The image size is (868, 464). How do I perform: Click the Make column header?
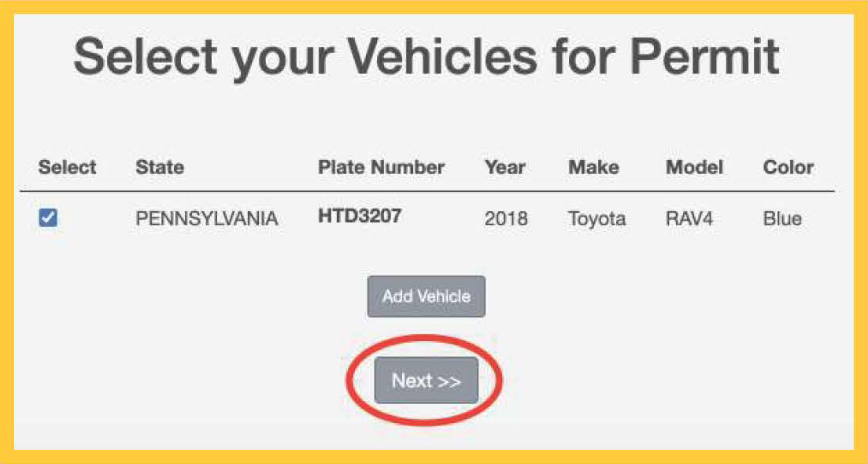593,168
